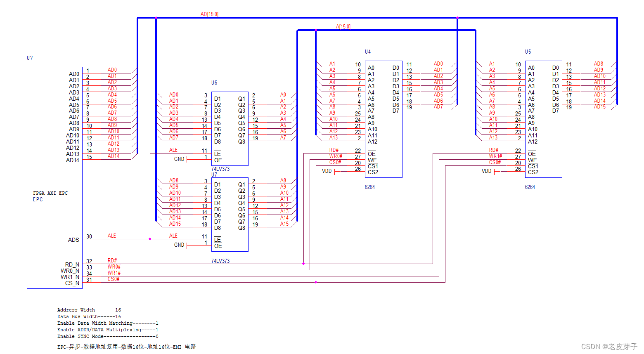Select the Data Bus Width------16 note

[x=89, y=316]
